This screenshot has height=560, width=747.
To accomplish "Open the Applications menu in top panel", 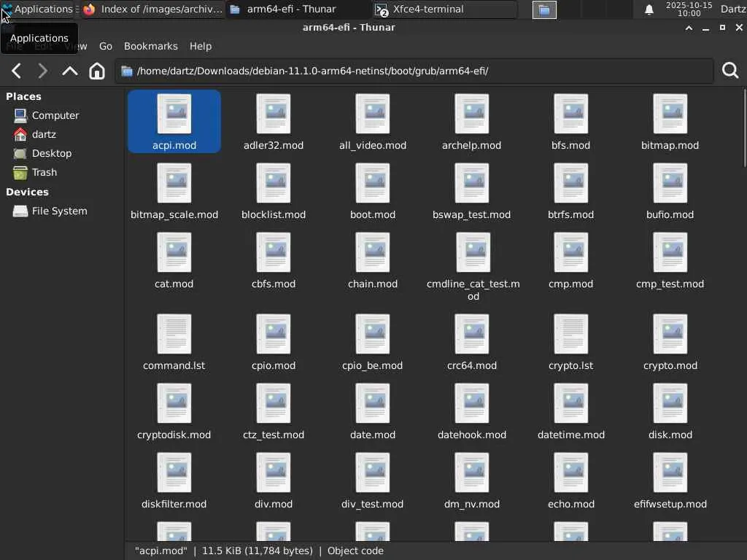I will click(x=38, y=9).
